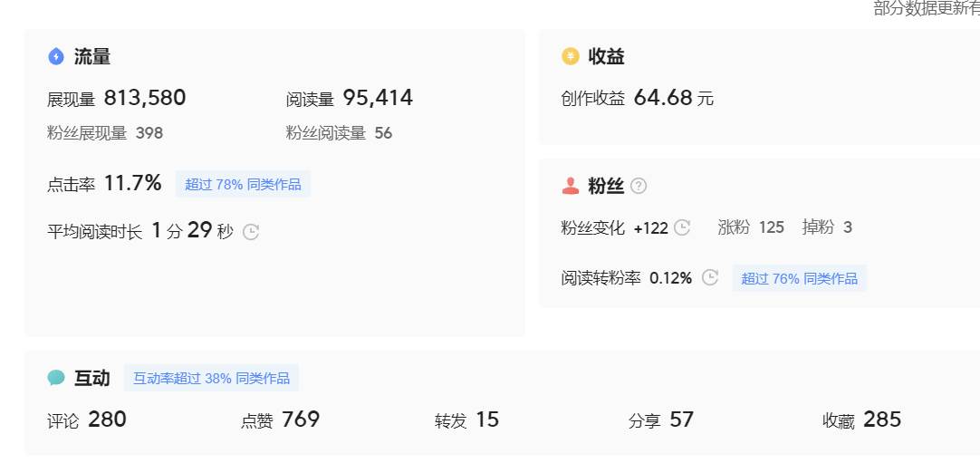The height and width of the screenshot is (463, 980).
Task: Click clock icon beside 粉丝变化 +122
Action: point(683,227)
